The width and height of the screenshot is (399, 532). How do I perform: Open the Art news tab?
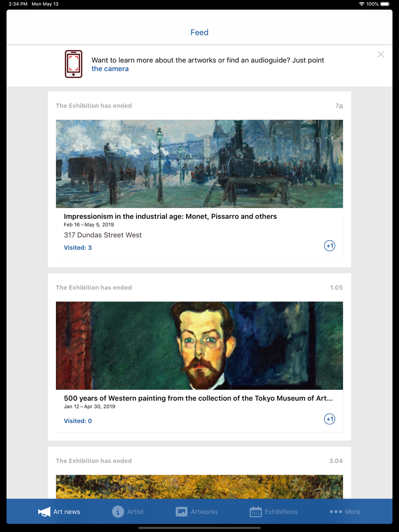click(59, 512)
